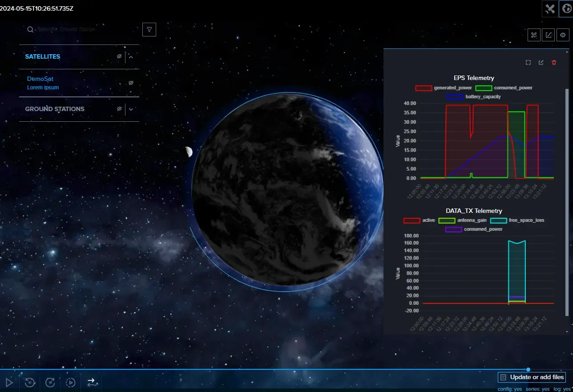Viewport: 573px width, 392px height.
Task: Toggle the generated_power legend in EPS Telemetry
Action: click(x=424, y=88)
